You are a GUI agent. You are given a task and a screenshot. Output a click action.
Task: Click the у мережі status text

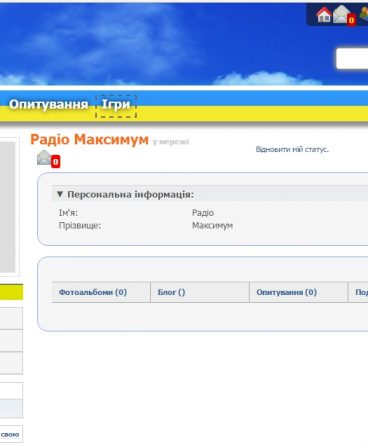(171, 142)
